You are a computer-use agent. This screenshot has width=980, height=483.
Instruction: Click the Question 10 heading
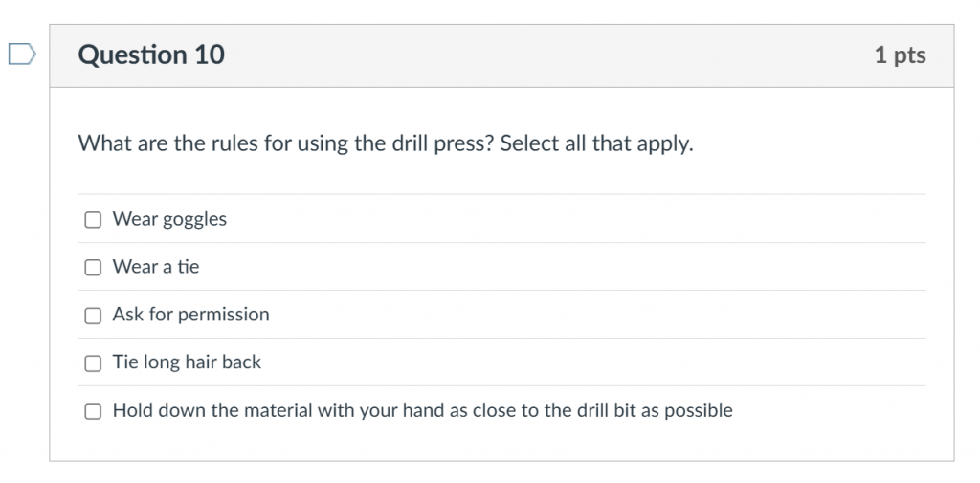point(151,55)
